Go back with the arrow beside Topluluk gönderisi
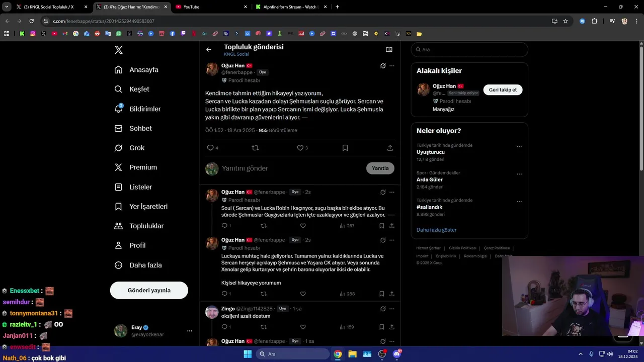The width and height of the screenshot is (644, 362). (209, 50)
